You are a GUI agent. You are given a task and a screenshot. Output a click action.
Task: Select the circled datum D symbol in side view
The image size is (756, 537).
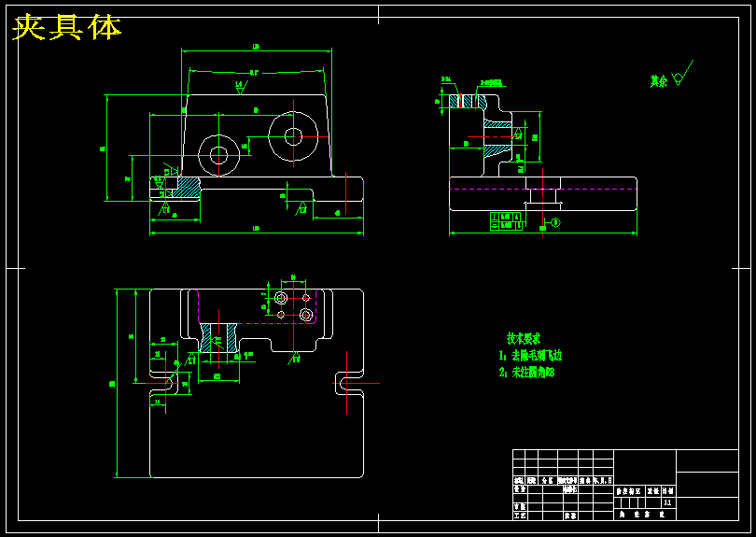coord(555,222)
